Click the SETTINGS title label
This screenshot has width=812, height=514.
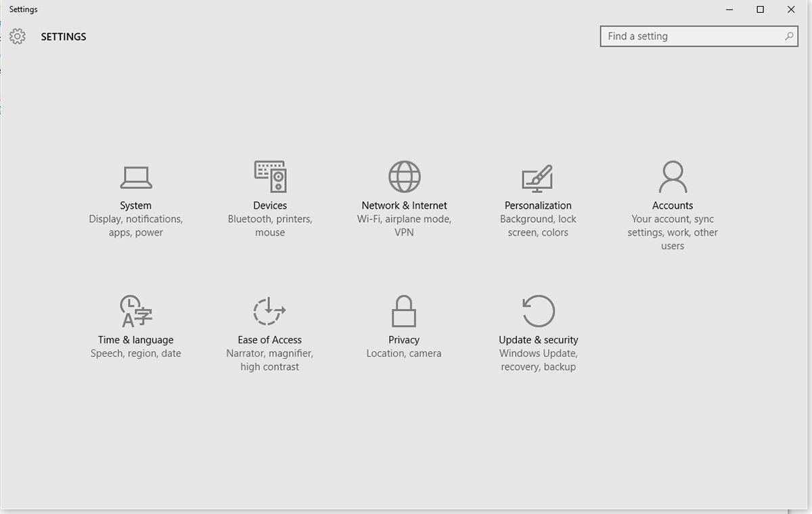63,37
